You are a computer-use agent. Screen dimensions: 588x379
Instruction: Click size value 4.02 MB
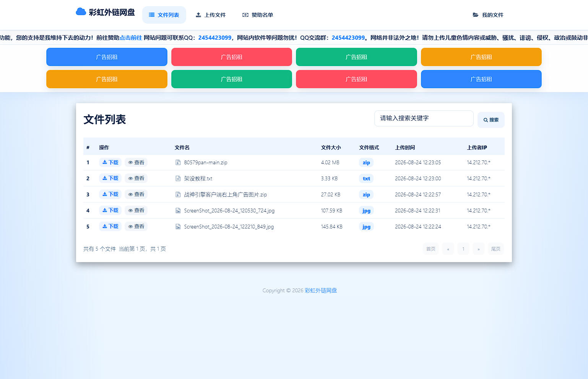pyautogui.click(x=330, y=162)
